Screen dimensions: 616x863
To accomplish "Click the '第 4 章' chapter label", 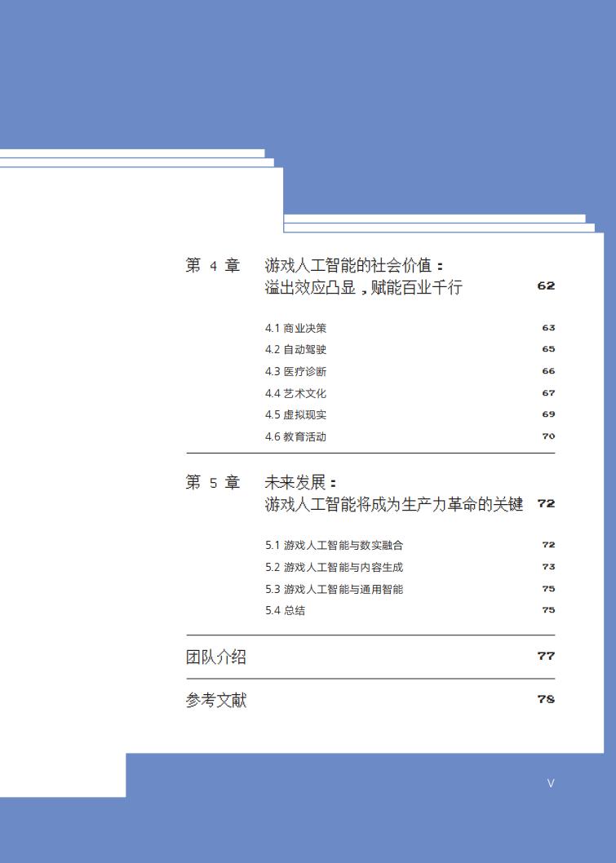I will (x=213, y=266).
